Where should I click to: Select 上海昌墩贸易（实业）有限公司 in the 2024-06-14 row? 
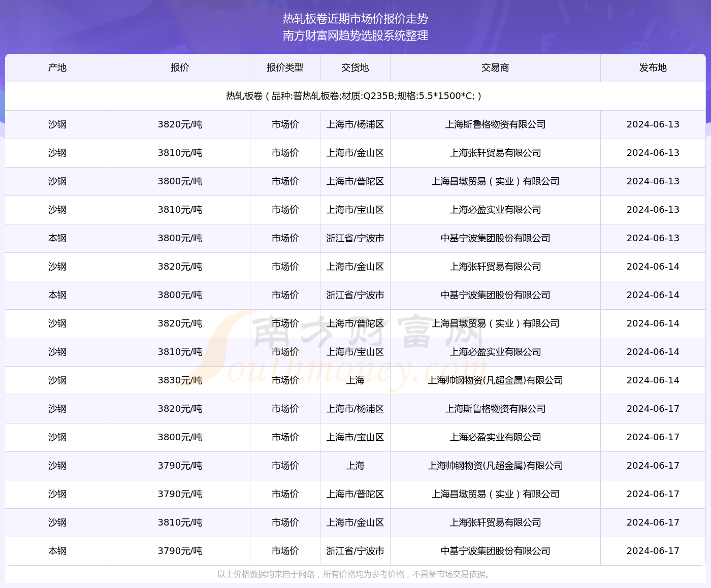coord(495,323)
